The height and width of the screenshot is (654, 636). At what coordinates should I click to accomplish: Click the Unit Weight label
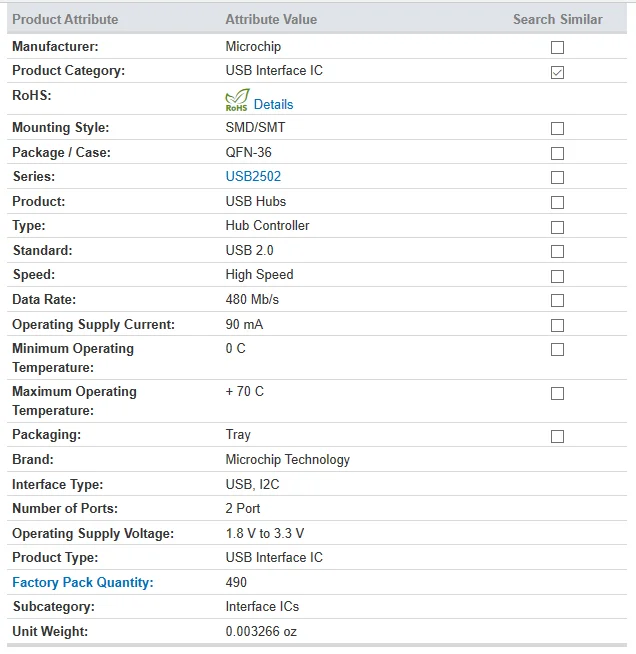pyautogui.click(x=50, y=631)
